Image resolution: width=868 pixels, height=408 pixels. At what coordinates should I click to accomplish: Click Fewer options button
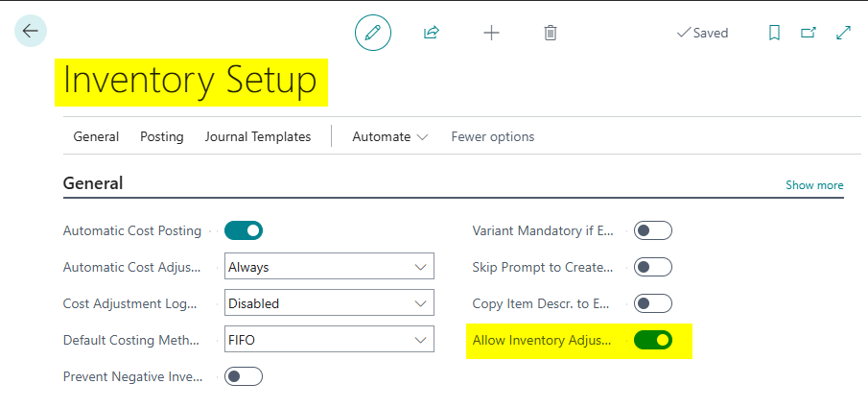pyautogui.click(x=493, y=136)
